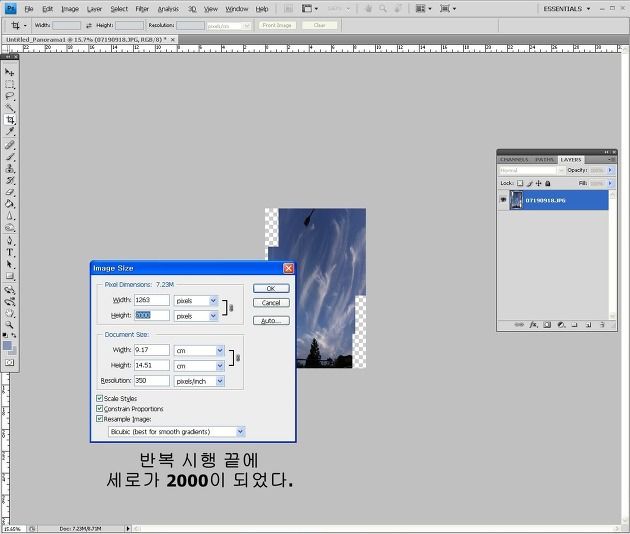Select the 3D Rotate tool

pyautogui.click(x=10, y=290)
